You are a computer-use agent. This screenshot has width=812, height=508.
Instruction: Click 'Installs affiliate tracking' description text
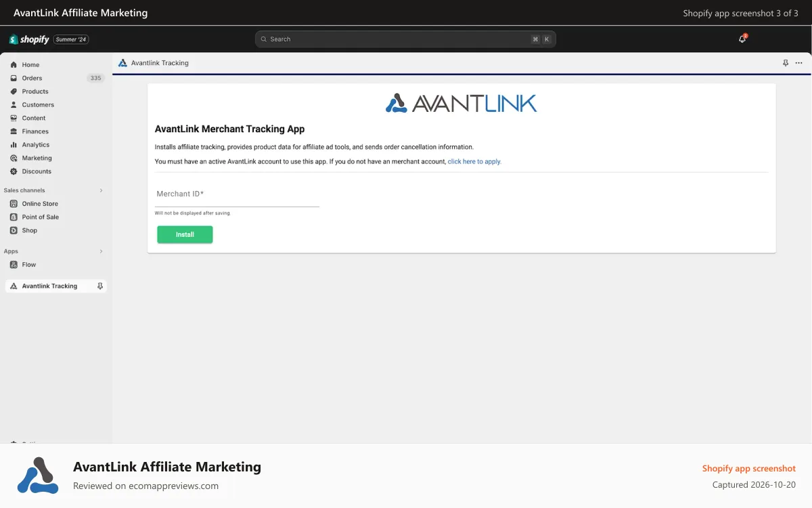314,147
